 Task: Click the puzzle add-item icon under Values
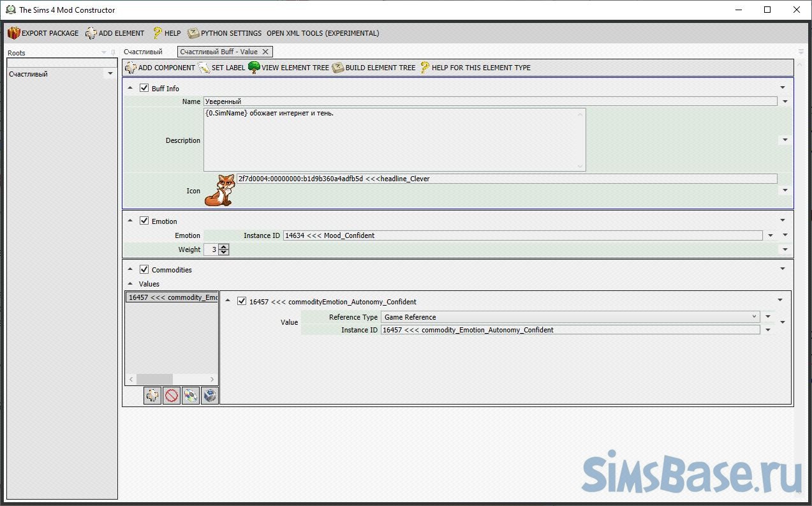[x=152, y=396]
